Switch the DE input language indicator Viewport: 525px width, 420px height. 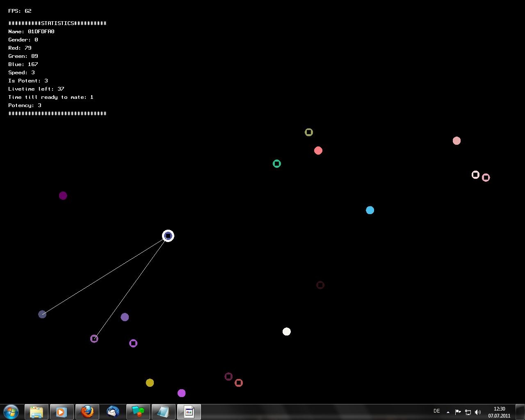pyautogui.click(x=436, y=411)
